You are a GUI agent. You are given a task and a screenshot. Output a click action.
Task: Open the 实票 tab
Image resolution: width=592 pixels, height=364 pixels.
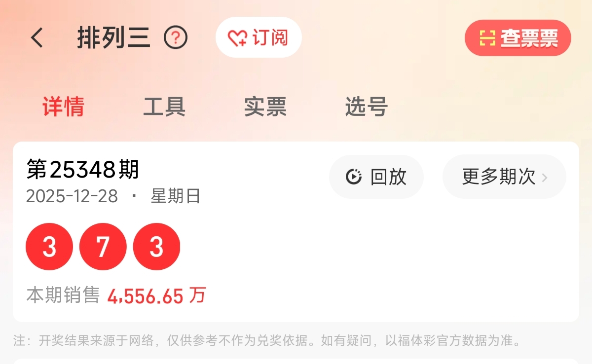coord(265,107)
